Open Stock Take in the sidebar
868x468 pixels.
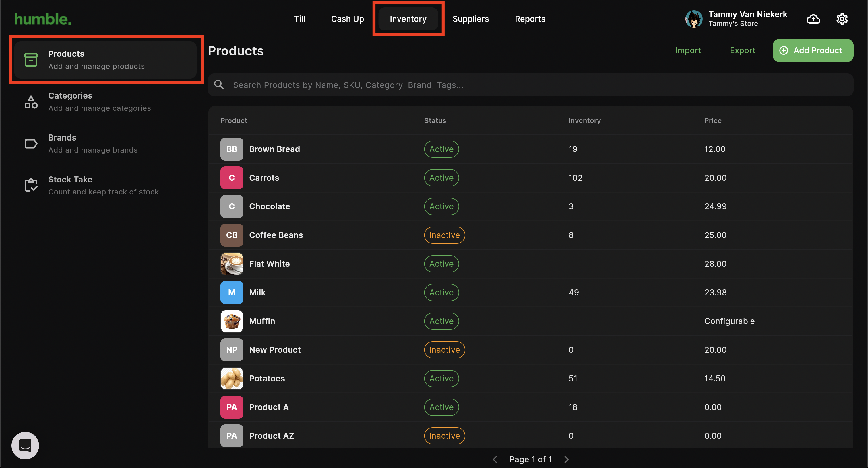coord(105,186)
